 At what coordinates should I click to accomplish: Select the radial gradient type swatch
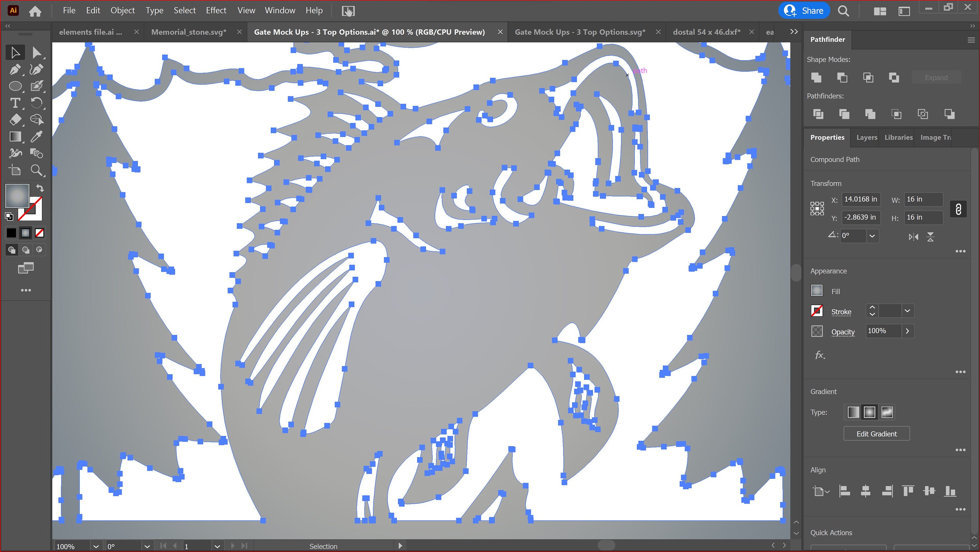coord(870,412)
